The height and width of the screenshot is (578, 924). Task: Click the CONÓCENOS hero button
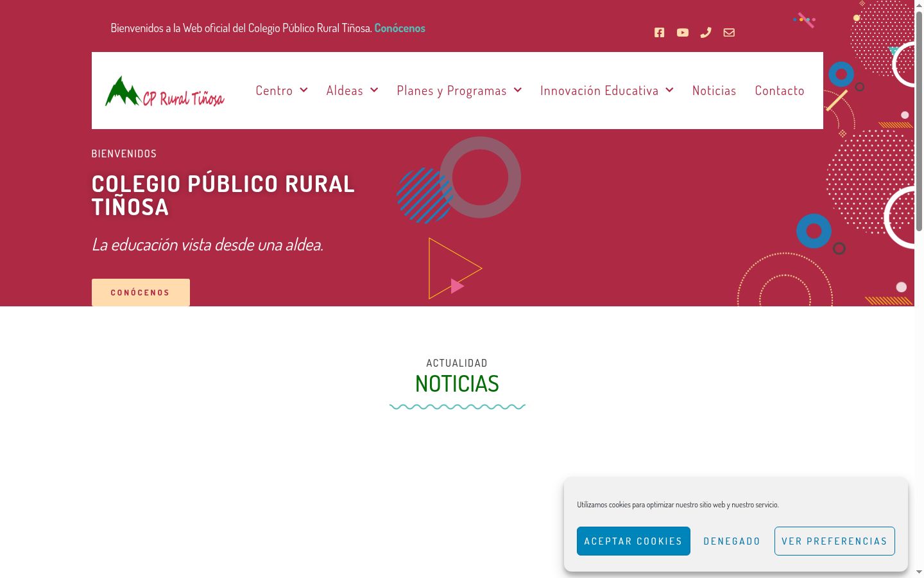pos(141,292)
